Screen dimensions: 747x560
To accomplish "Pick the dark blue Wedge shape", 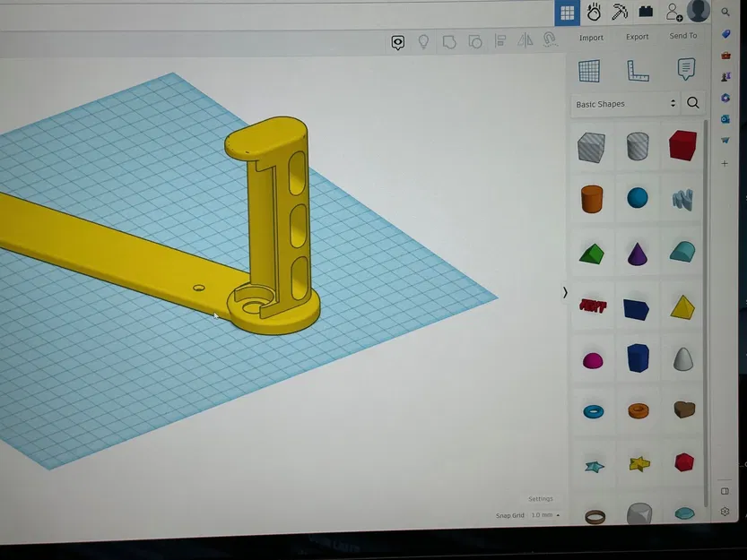I will [x=637, y=309].
